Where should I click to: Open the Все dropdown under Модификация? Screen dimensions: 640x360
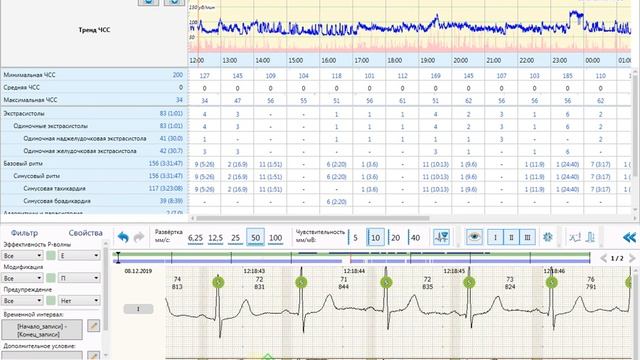[x=22, y=278]
